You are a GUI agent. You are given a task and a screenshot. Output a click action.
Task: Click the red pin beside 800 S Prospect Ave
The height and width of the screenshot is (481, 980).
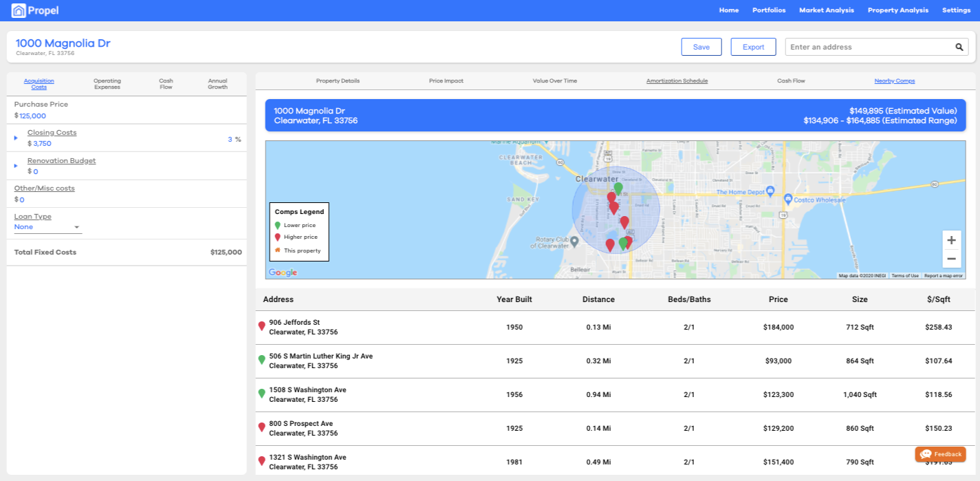[261, 427]
